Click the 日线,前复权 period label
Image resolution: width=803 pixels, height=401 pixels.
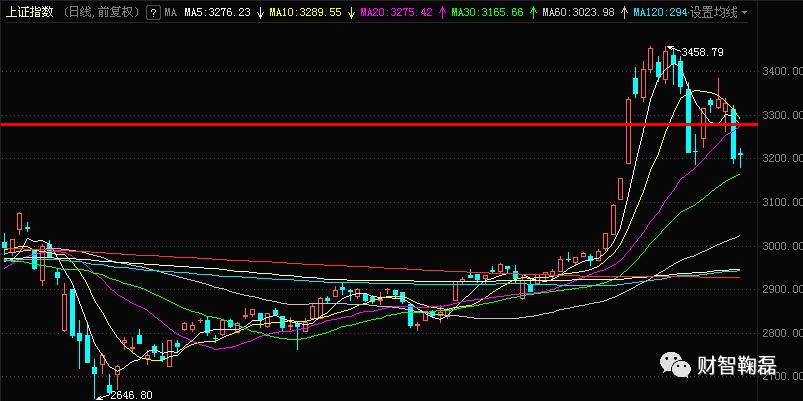(x=103, y=13)
